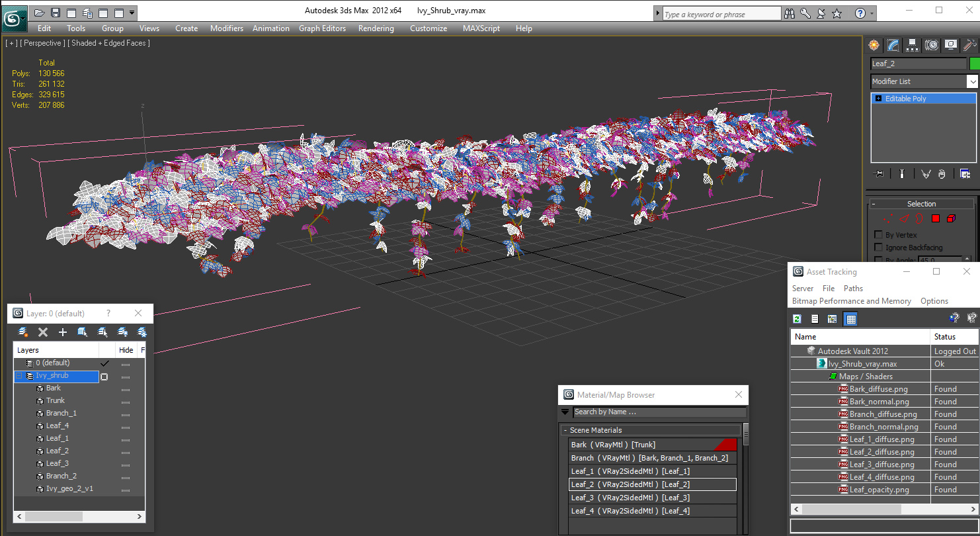The image size is (980, 536).
Task: Toggle Ivy_shrub layer current box
Action: pos(104,377)
